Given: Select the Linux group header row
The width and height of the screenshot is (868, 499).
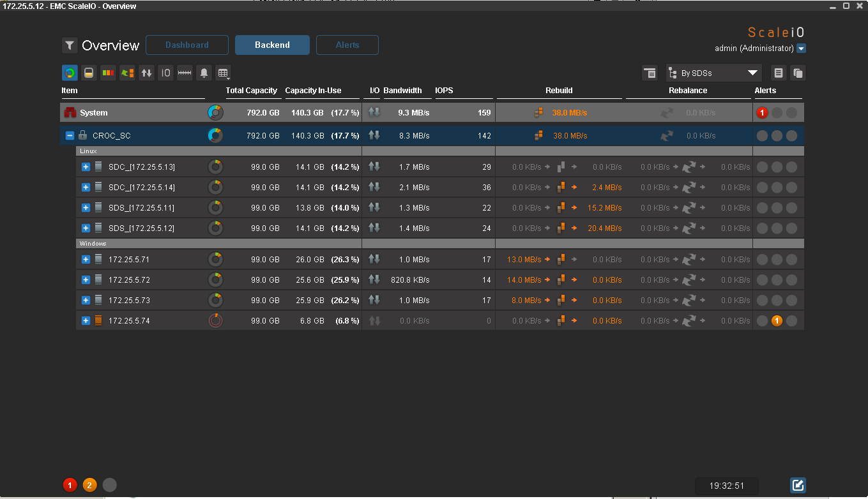Looking at the screenshot, I should [439, 151].
